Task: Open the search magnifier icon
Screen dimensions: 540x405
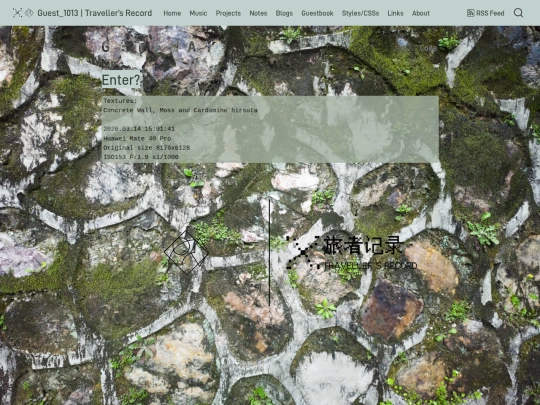Action: pos(518,13)
